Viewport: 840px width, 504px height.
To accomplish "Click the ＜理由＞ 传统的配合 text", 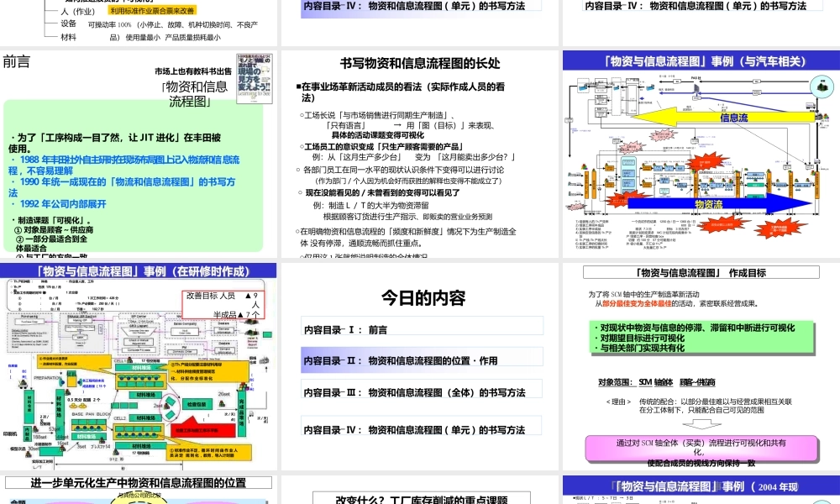I will [x=699, y=406].
